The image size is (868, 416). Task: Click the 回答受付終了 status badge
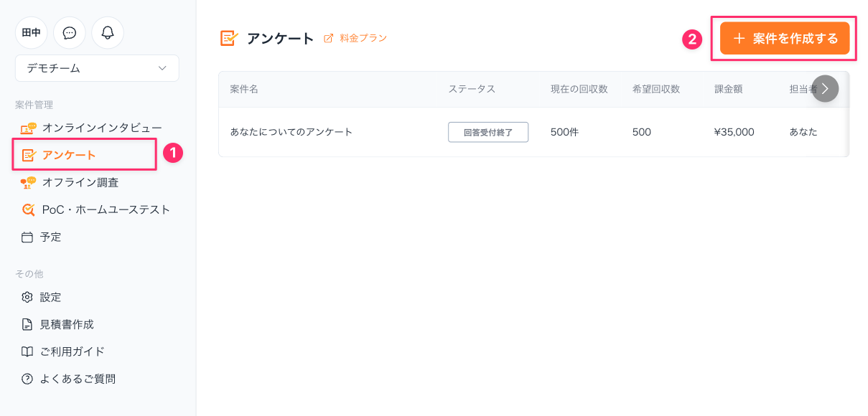[x=488, y=132]
